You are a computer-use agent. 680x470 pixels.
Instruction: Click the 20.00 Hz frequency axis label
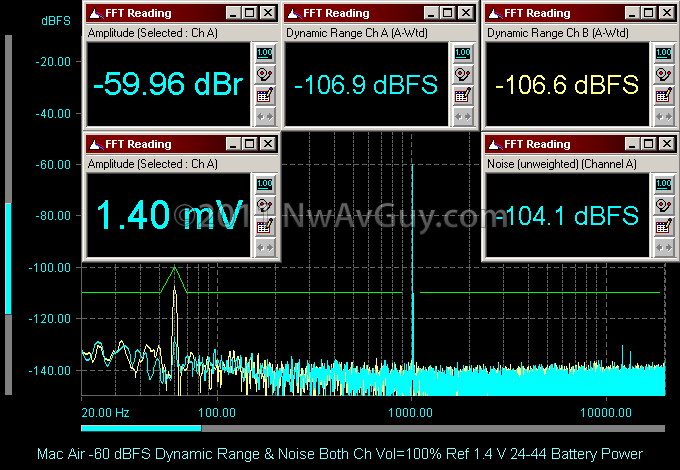pos(105,412)
